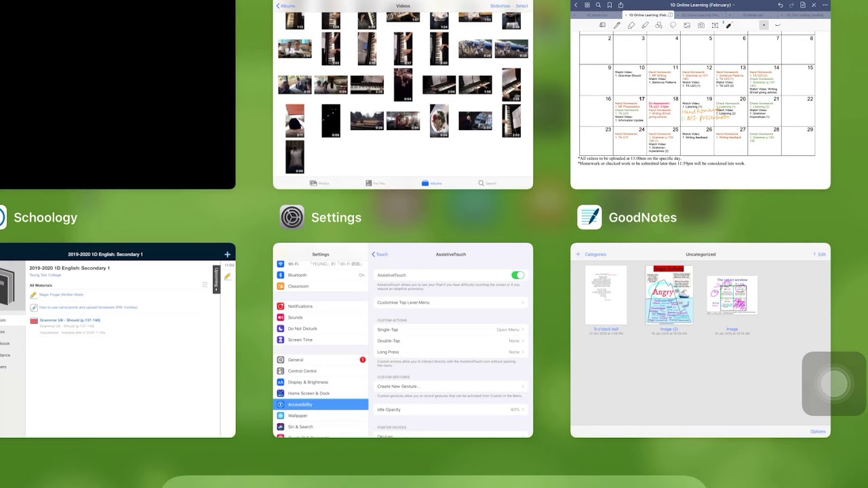Click the lasso tool in GoodNotes
The width and height of the screenshot is (868, 488).
(673, 25)
